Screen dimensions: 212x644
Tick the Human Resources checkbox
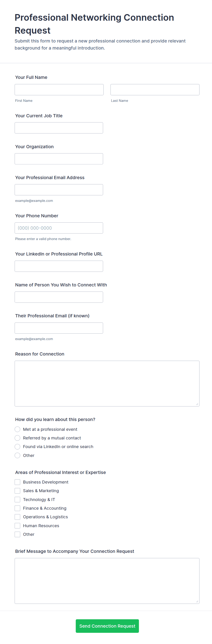pos(18,526)
